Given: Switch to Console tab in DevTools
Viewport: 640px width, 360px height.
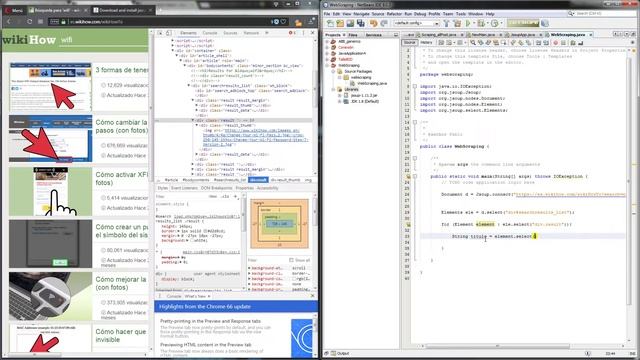Looking at the screenshot, I should pos(210,33).
